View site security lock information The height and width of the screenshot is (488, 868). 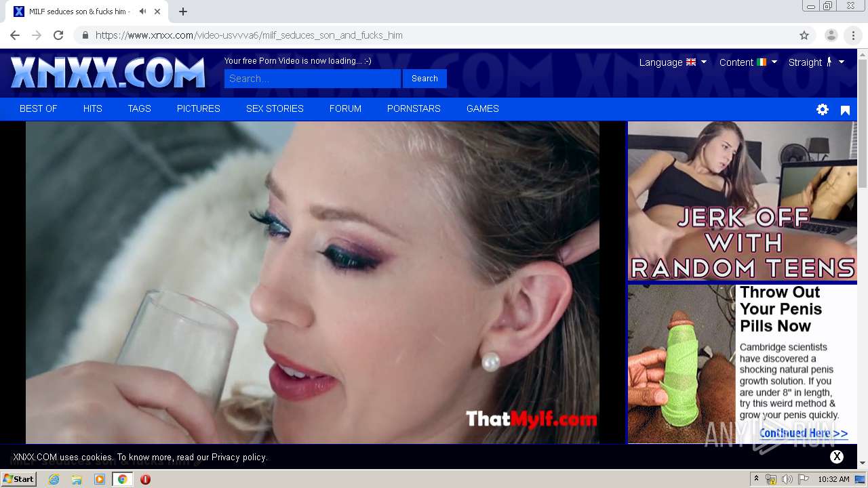coord(85,35)
